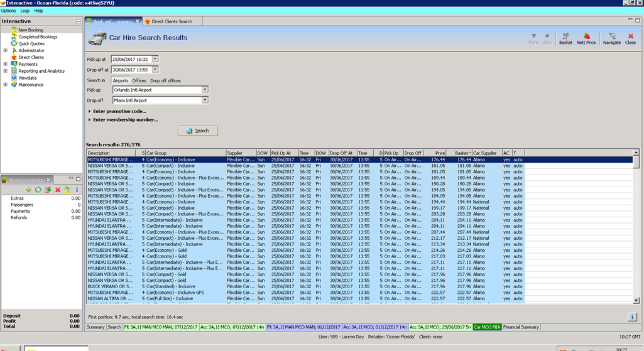Expand the Administrator tree node

(x=6, y=51)
